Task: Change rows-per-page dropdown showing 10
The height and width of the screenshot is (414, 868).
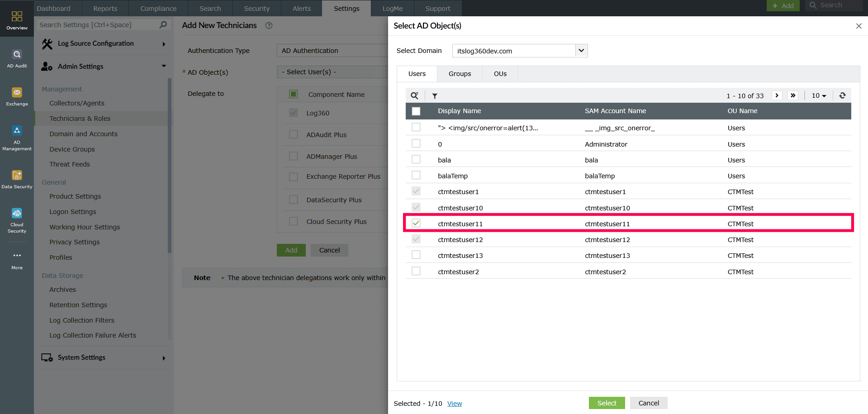Action: (x=818, y=95)
